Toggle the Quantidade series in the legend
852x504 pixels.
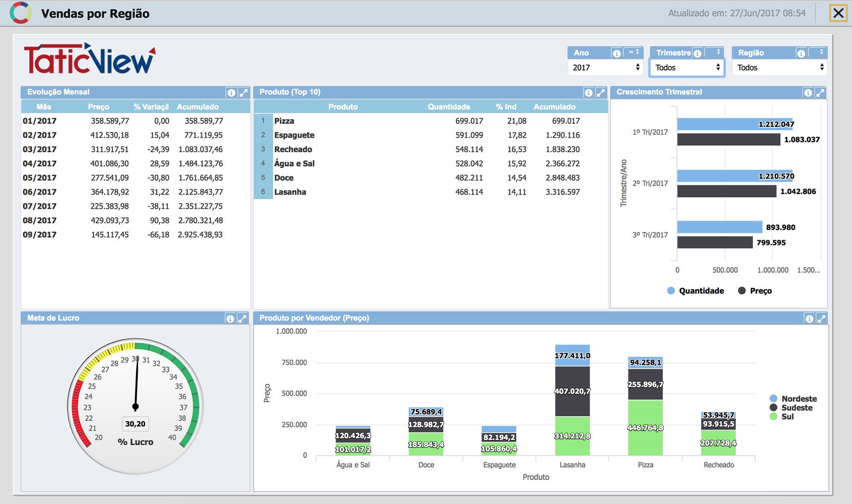[696, 291]
